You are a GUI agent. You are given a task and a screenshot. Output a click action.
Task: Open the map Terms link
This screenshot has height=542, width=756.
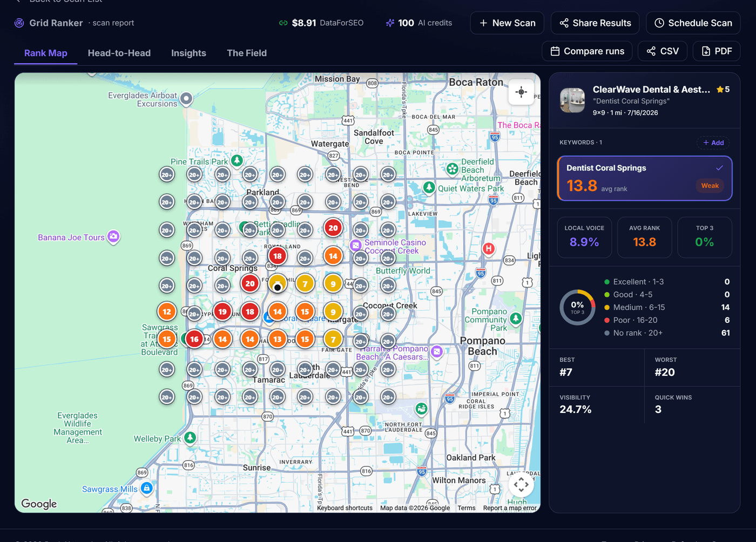[x=467, y=508]
